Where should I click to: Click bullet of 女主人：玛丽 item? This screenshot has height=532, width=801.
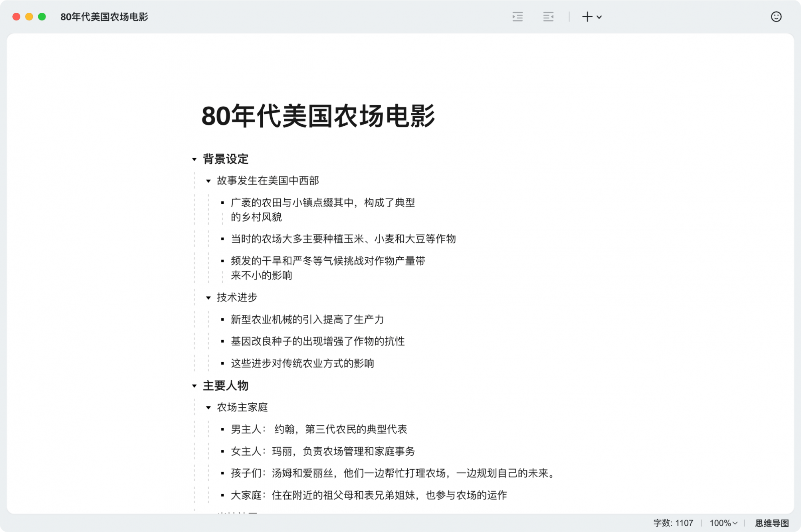[222, 451]
